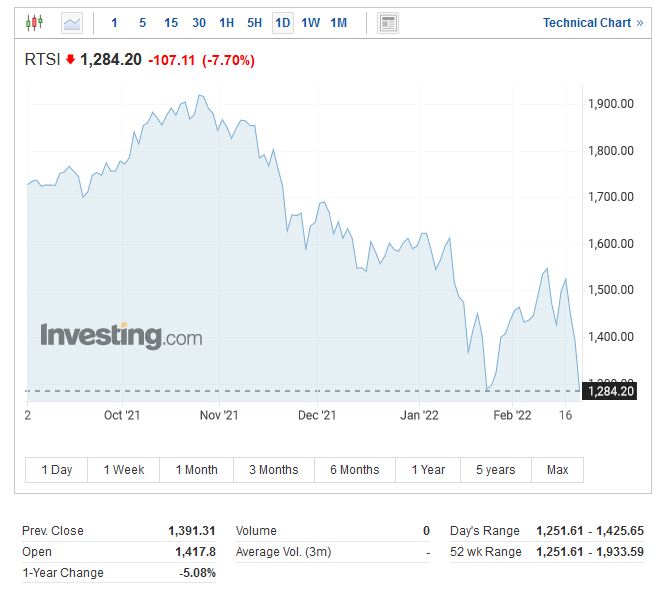The height and width of the screenshot is (605, 671).
Task: Show the 1 Week range tab
Action: click(x=124, y=470)
